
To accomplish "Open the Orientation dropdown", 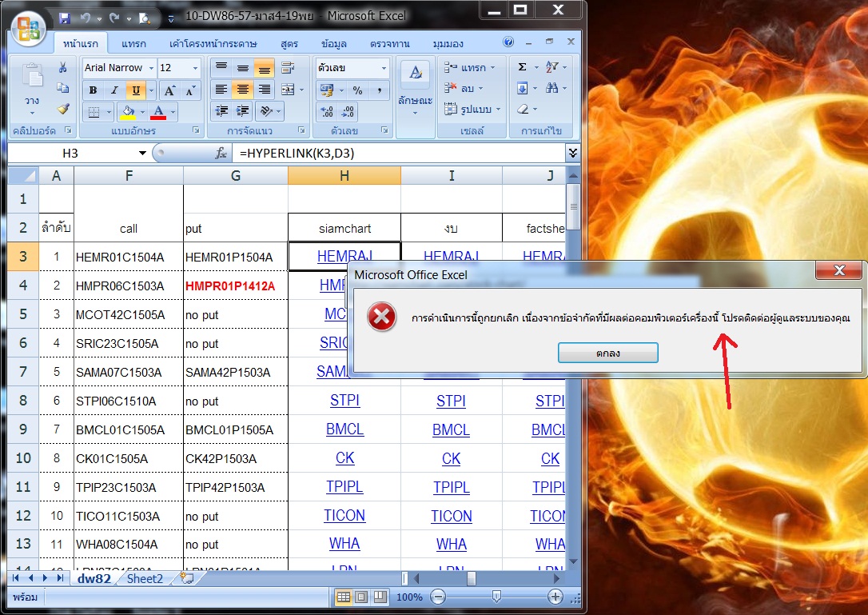I will 271,111.
